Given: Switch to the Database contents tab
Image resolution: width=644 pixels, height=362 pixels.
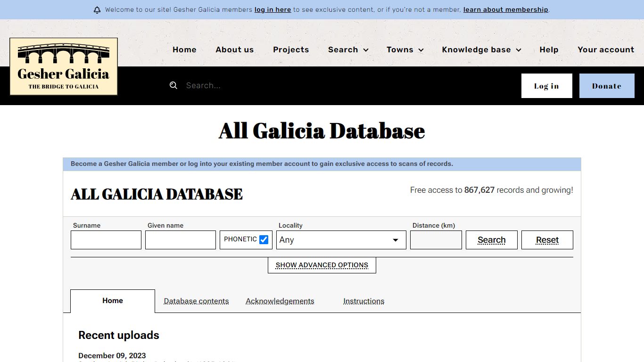Looking at the screenshot, I should pyautogui.click(x=196, y=301).
